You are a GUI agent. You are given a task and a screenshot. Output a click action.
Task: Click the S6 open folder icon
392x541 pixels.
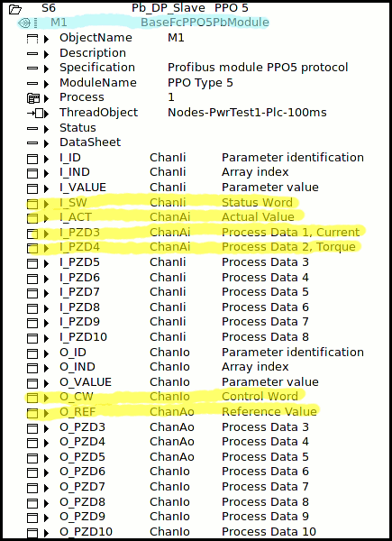tap(15, 9)
